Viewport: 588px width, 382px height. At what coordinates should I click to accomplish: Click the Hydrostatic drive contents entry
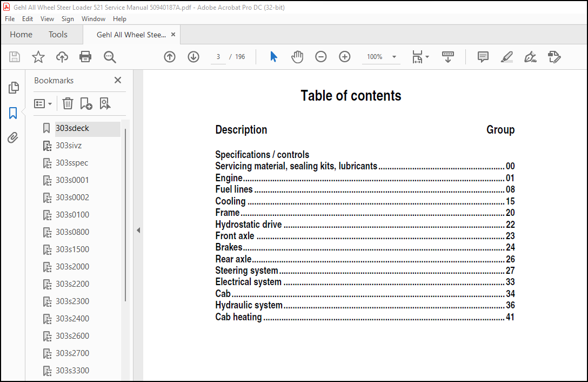point(365,224)
